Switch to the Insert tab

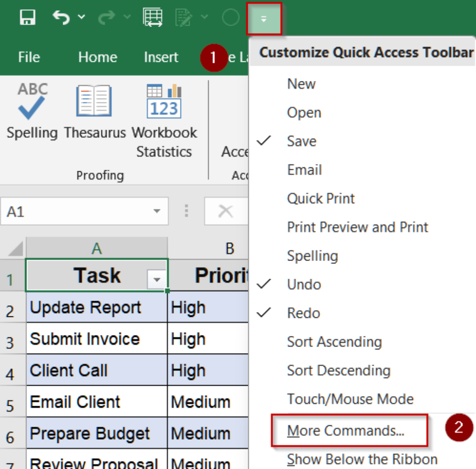point(160,57)
